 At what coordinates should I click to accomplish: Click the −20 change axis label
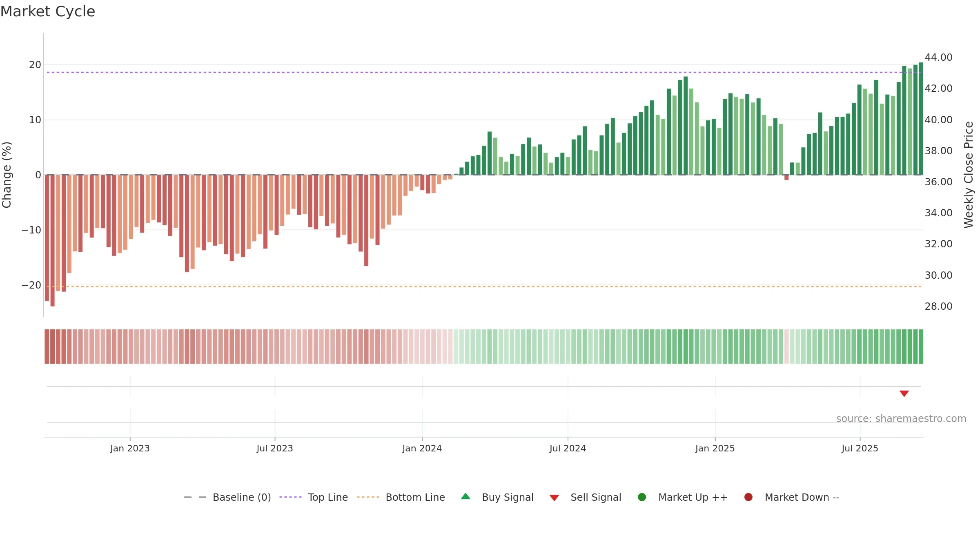click(x=31, y=285)
